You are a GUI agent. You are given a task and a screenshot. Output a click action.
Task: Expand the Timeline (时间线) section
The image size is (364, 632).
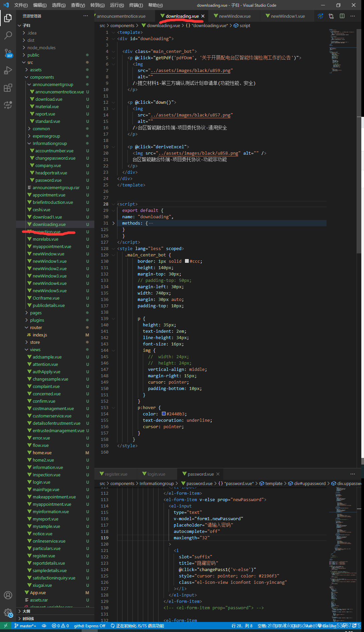pos(55,619)
